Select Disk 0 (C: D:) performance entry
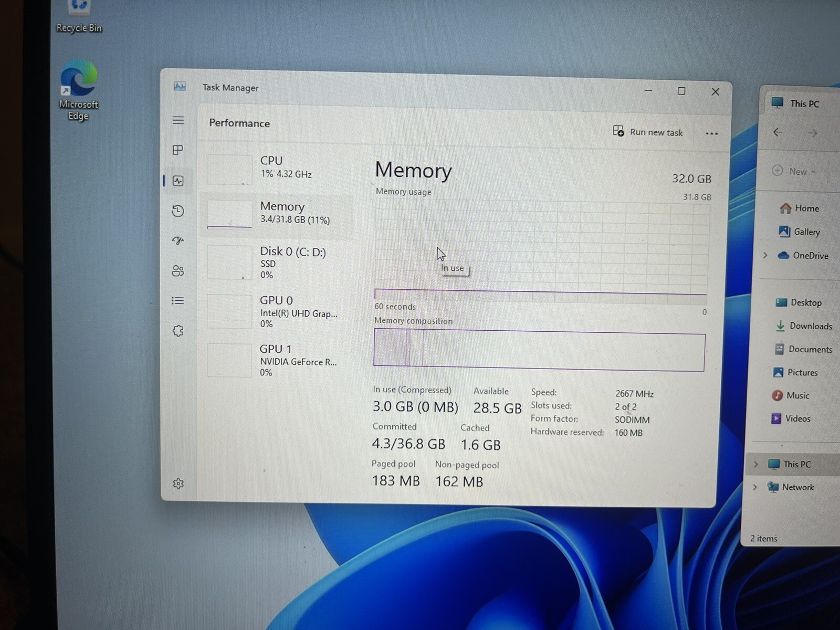Image resolution: width=840 pixels, height=630 pixels. tap(277, 262)
